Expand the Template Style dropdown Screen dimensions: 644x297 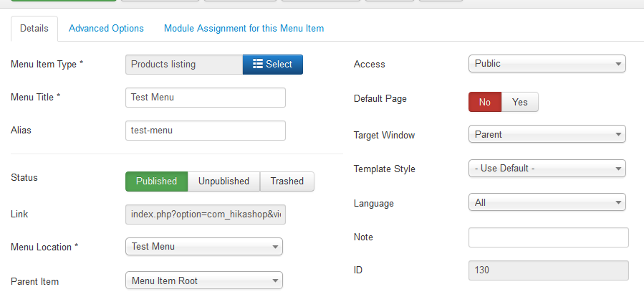coord(547,169)
